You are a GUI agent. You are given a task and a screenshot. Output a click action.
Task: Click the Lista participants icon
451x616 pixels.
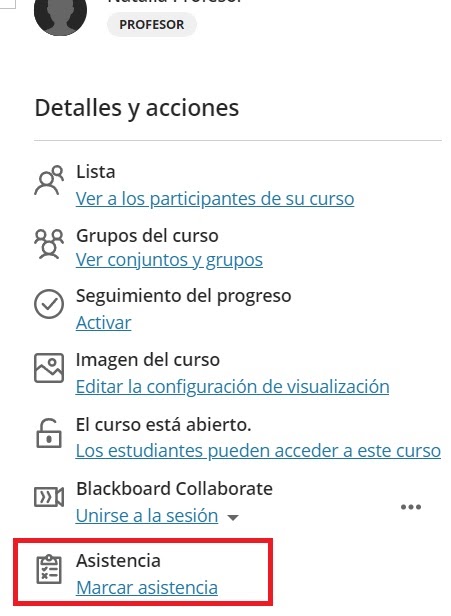click(49, 180)
